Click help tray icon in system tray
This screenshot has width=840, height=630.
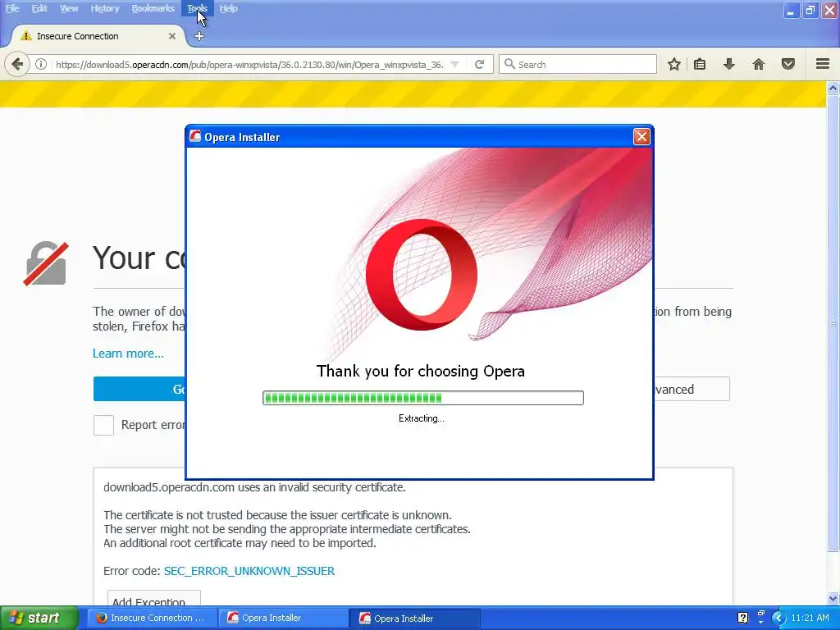[742, 618]
